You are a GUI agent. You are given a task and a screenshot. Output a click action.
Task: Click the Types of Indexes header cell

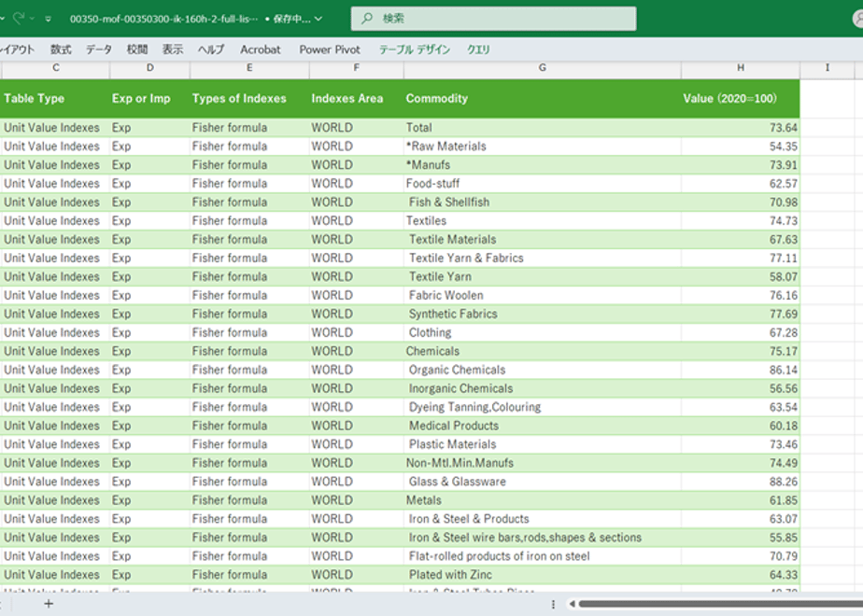tap(249, 98)
